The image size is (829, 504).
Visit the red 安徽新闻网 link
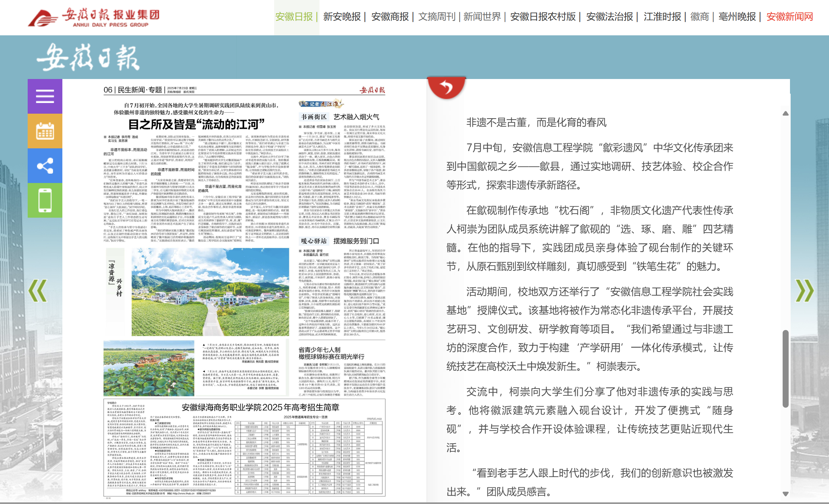pos(789,16)
